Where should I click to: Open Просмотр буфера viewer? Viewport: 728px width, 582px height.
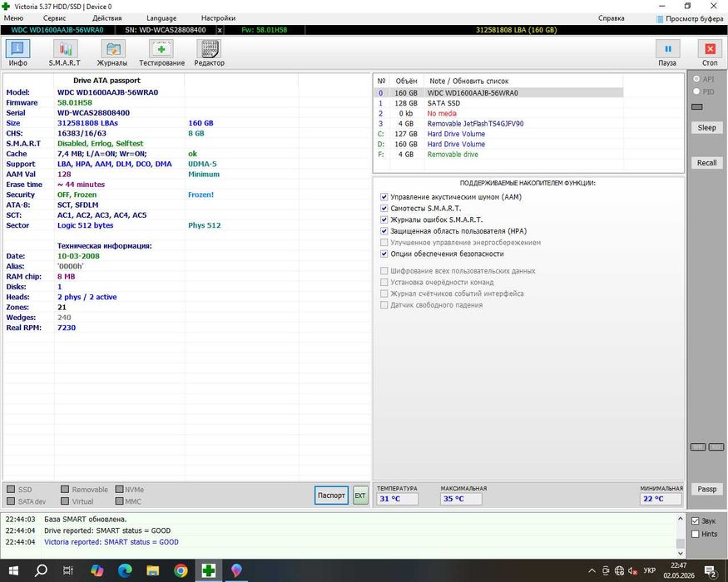689,18
